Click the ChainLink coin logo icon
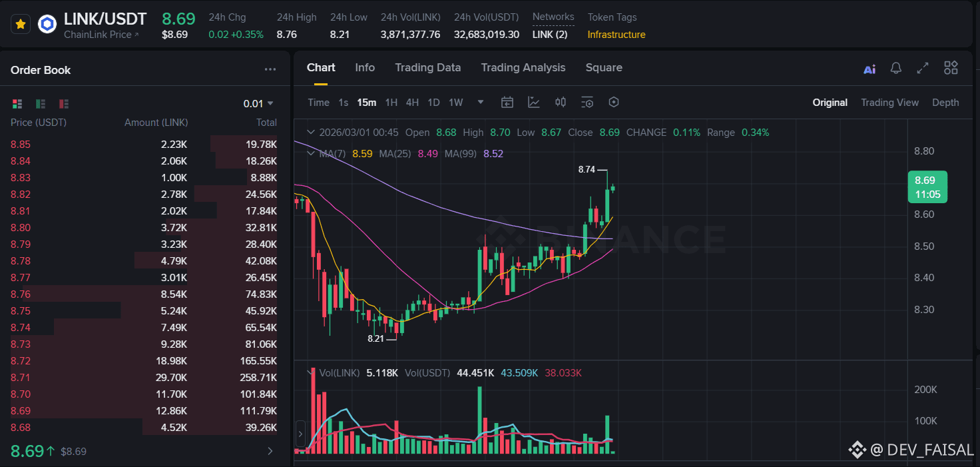The image size is (980, 467). (47, 25)
